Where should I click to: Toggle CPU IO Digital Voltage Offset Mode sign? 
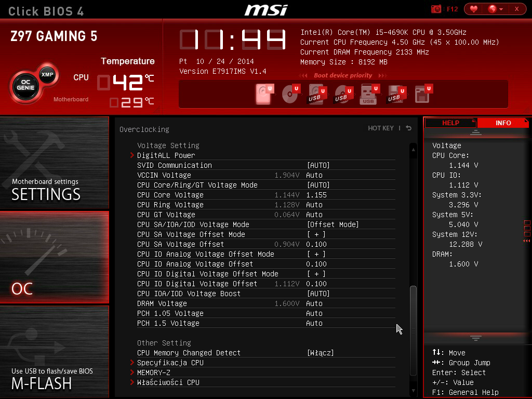coord(316,273)
